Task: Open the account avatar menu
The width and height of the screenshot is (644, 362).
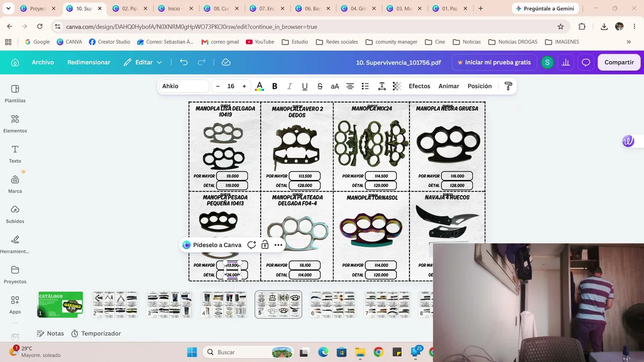Action: click(547, 62)
